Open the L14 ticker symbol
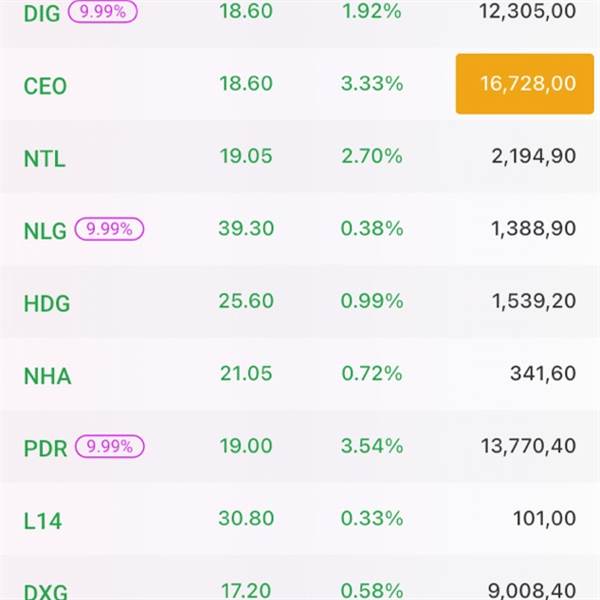 (42, 521)
